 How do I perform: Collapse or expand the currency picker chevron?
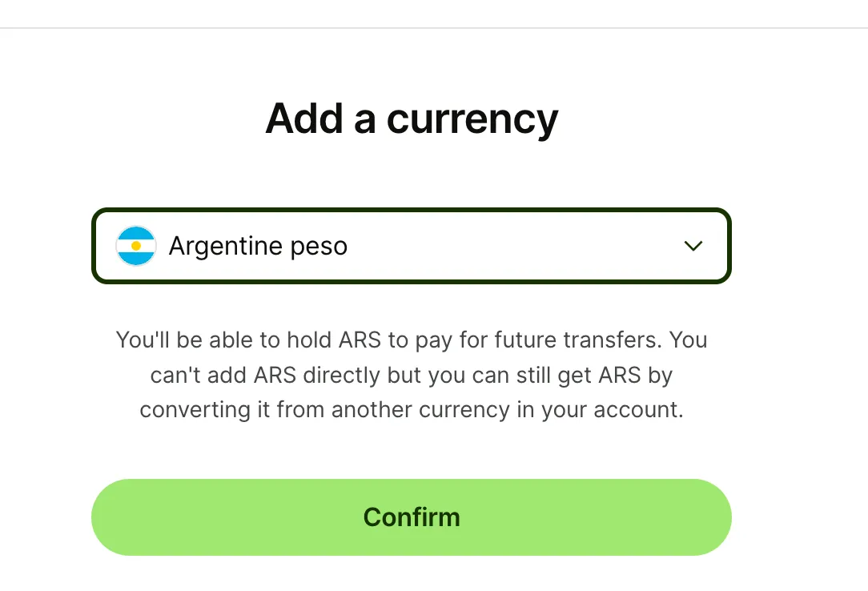point(693,246)
